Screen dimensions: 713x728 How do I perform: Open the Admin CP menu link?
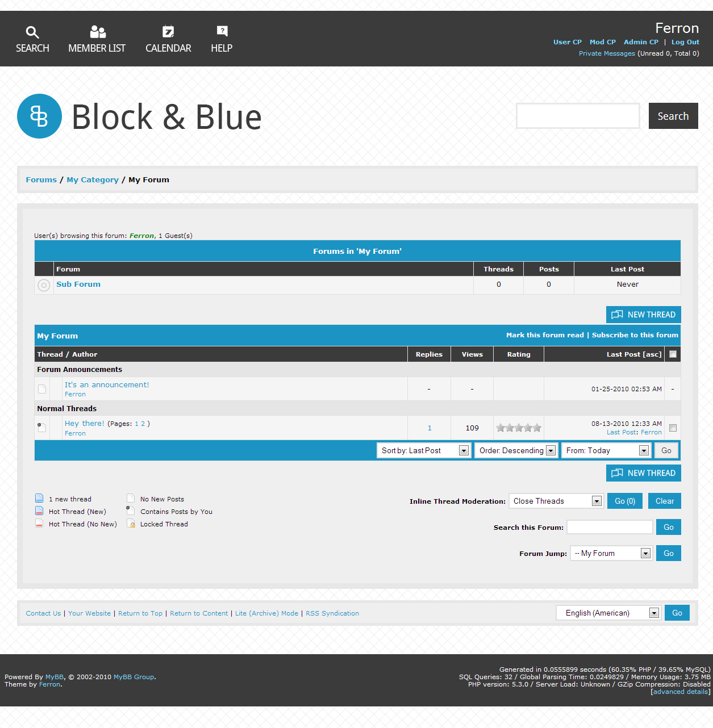(641, 42)
